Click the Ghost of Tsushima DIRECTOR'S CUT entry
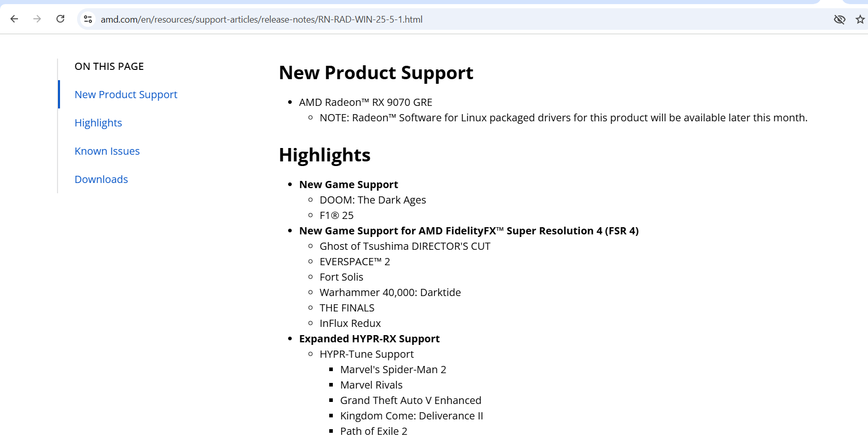 coord(405,246)
